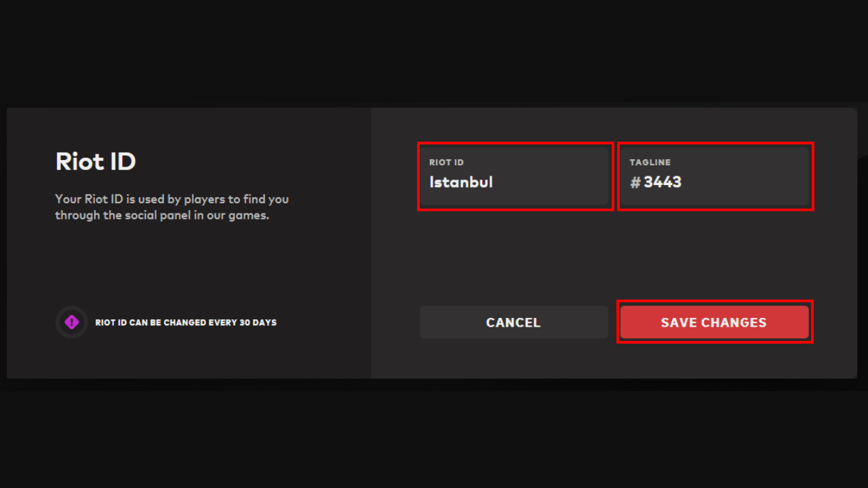Click the Riot ID input field

(515, 176)
